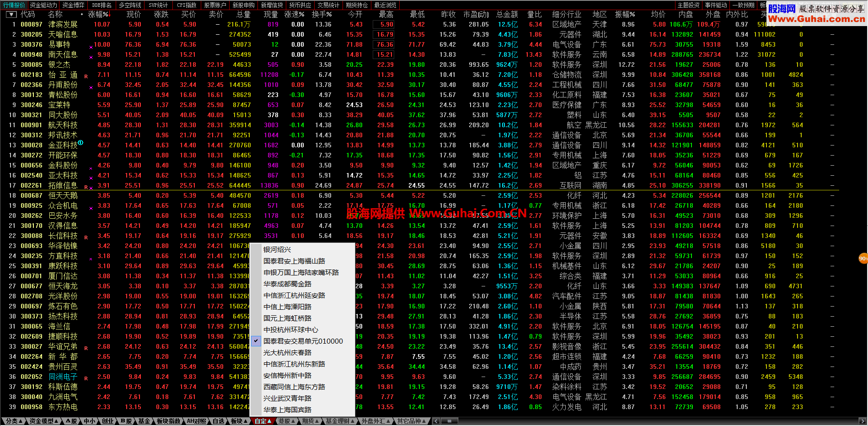Open the 事件驱动 top tab
Viewport: 868px width, 426px height.
point(716,5)
